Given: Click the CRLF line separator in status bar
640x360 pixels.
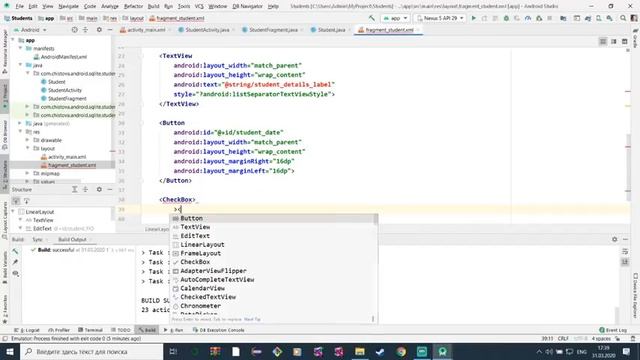Looking at the screenshot, I should click(563, 338).
